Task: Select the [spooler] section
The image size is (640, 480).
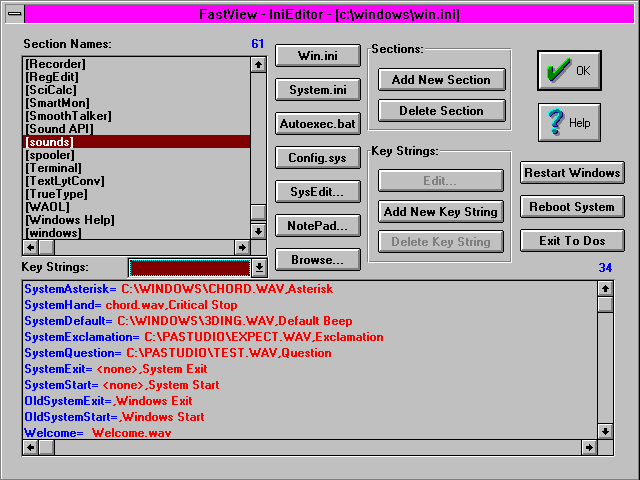Action: (136, 155)
